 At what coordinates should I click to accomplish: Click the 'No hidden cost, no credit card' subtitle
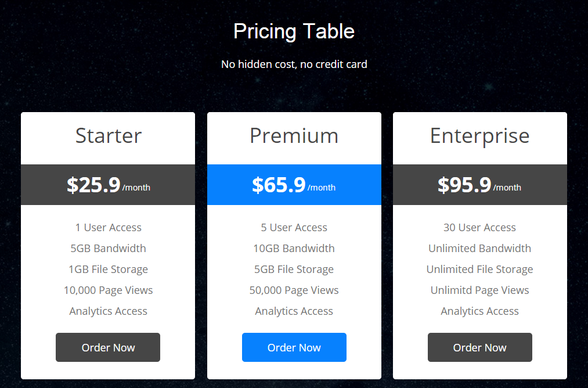click(294, 64)
